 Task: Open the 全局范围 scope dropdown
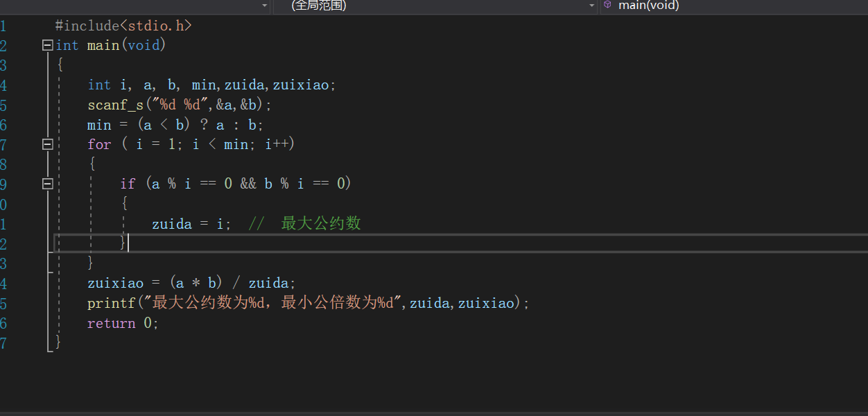(591, 6)
